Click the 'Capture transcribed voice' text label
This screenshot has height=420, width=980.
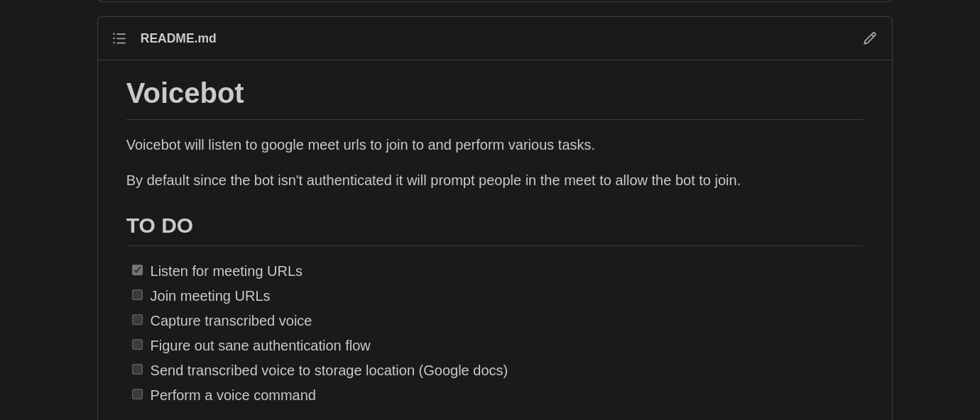[231, 321]
